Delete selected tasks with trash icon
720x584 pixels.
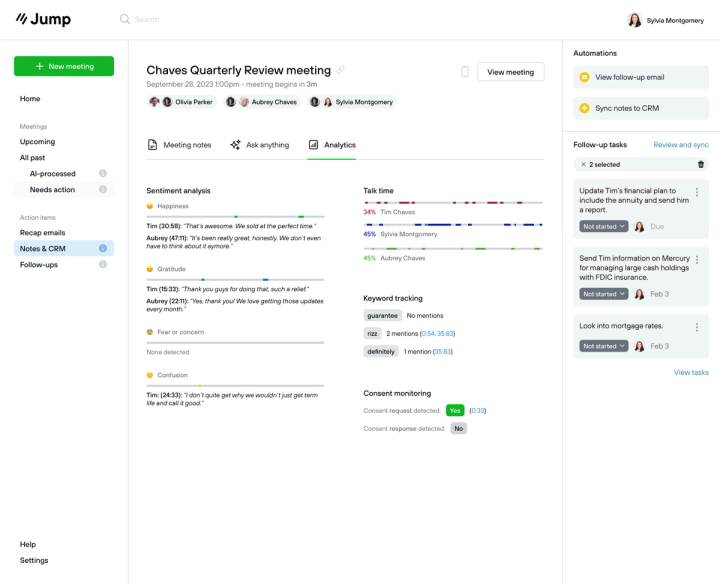coord(700,164)
